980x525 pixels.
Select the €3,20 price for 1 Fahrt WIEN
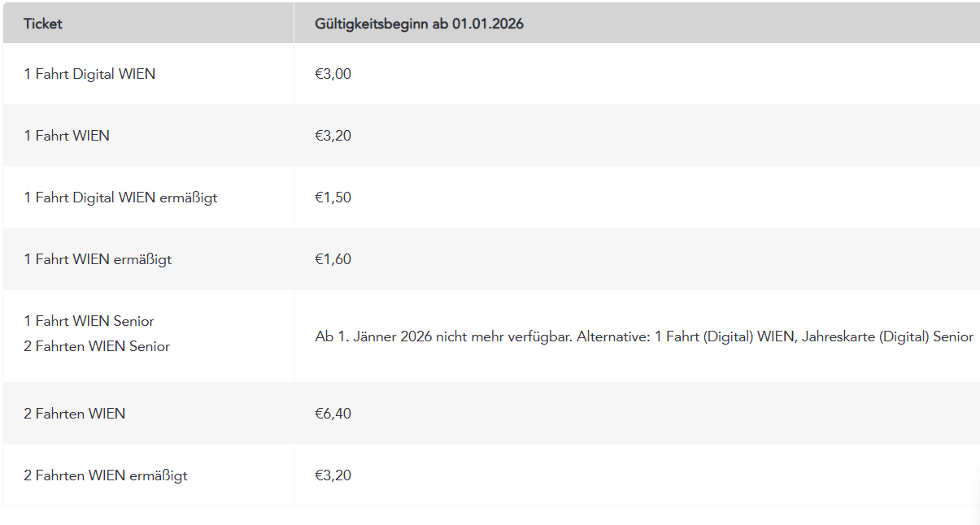click(x=333, y=136)
